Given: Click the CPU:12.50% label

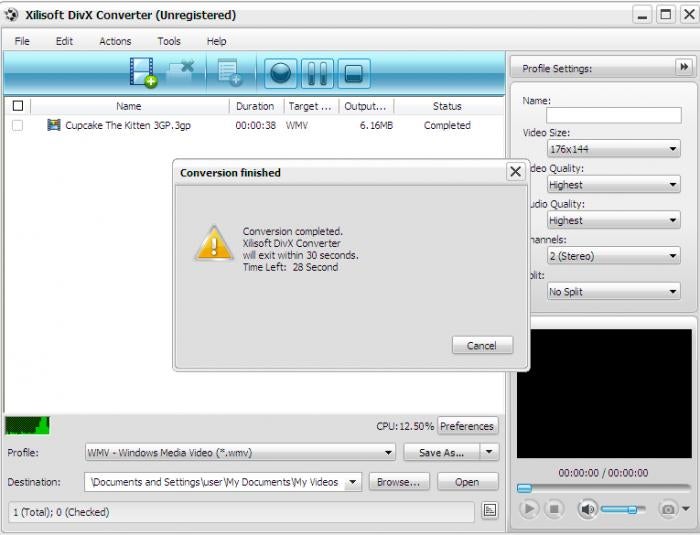Looking at the screenshot, I should click(x=405, y=426).
